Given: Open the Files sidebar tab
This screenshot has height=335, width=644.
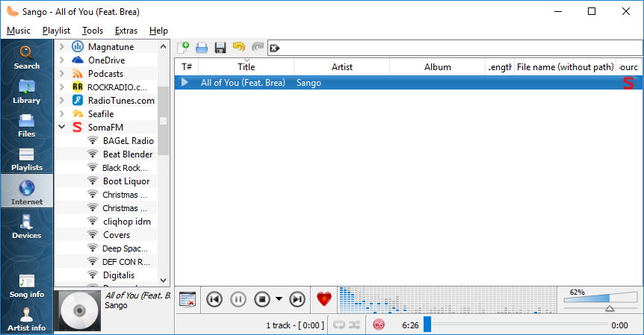Looking at the screenshot, I should (27, 125).
